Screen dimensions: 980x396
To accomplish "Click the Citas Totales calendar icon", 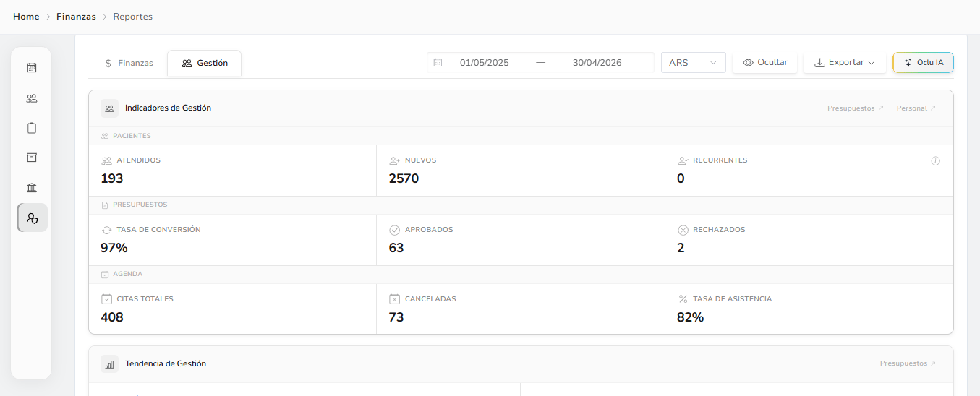I will (x=106, y=299).
